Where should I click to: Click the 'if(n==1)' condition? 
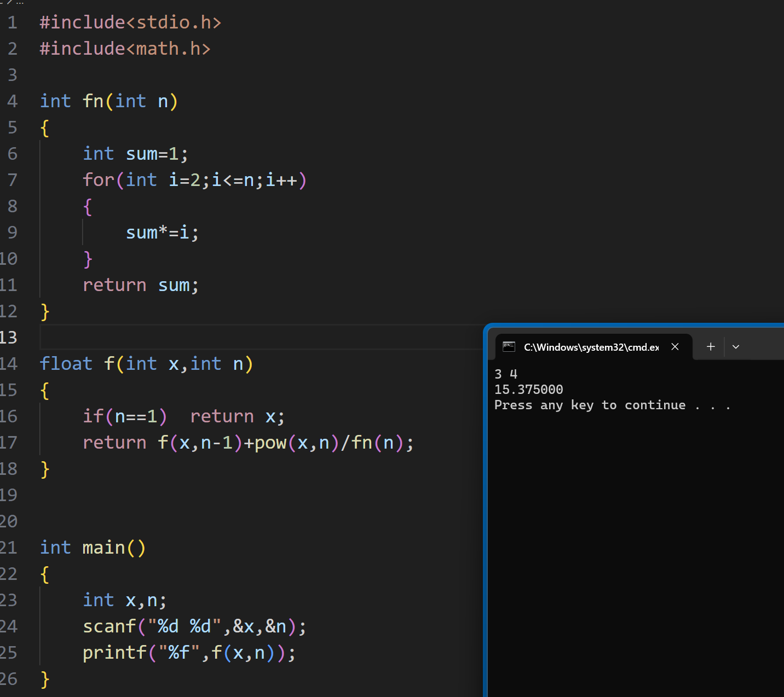(x=125, y=416)
